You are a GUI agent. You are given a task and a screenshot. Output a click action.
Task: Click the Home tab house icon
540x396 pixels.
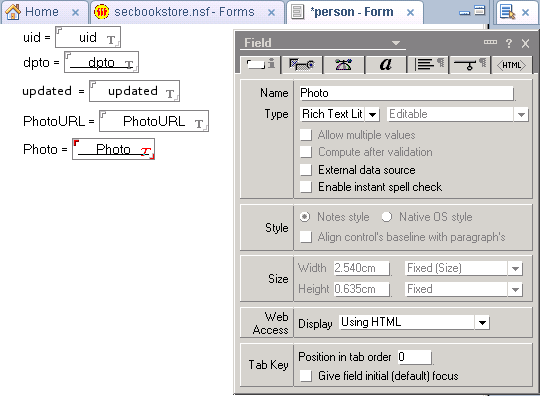tap(13, 12)
